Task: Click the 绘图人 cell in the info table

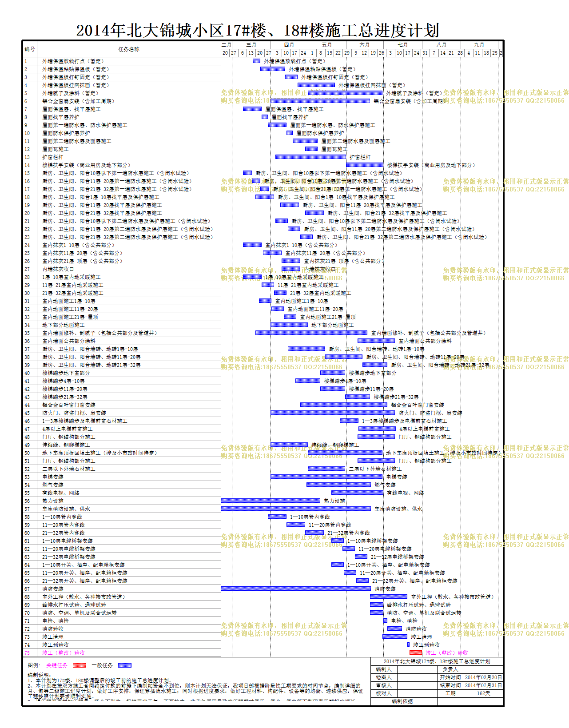Action: [384, 677]
